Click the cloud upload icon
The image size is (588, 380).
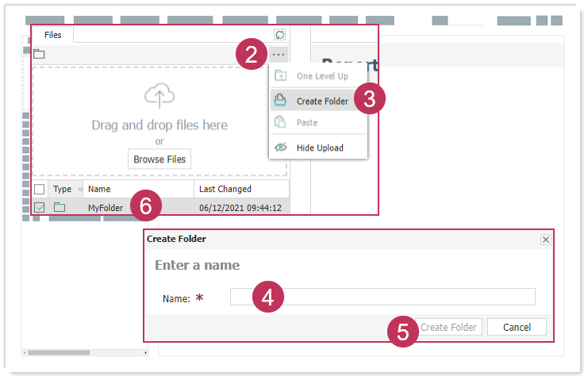click(159, 97)
